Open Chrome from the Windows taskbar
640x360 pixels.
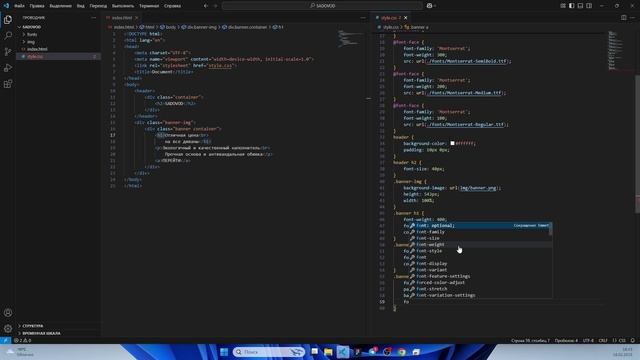pos(402,352)
